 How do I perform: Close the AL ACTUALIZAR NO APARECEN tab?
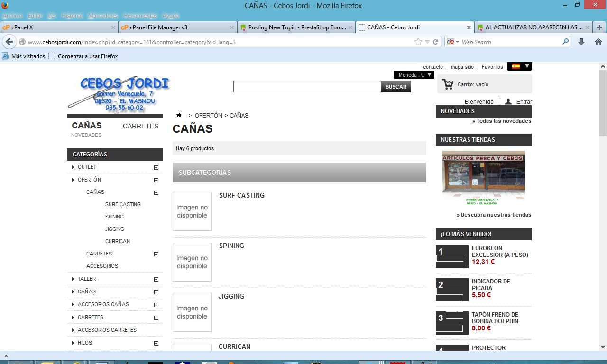588,27
